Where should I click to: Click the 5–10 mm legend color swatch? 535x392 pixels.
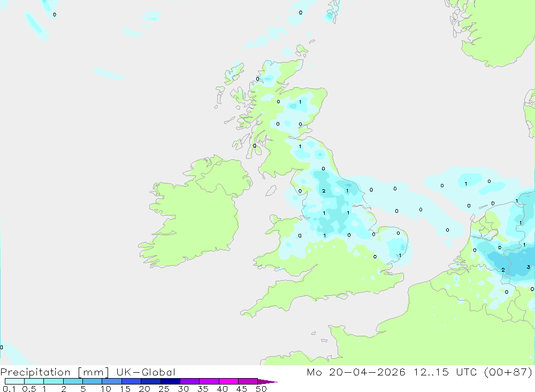[93, 381]
